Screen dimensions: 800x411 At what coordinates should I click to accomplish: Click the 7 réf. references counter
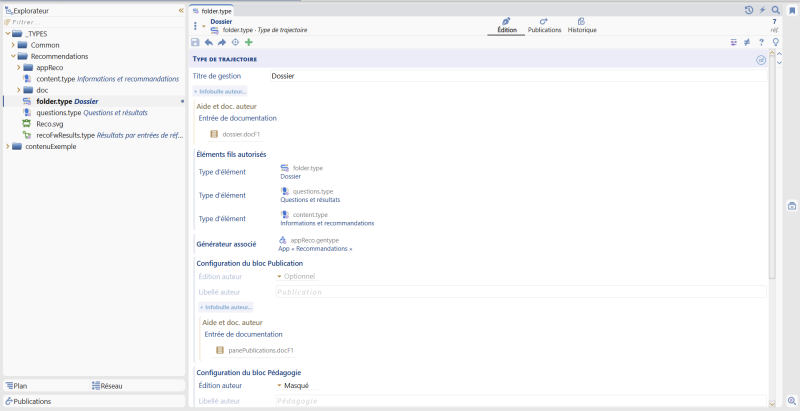pyautogui.click(x=774, y=25)
